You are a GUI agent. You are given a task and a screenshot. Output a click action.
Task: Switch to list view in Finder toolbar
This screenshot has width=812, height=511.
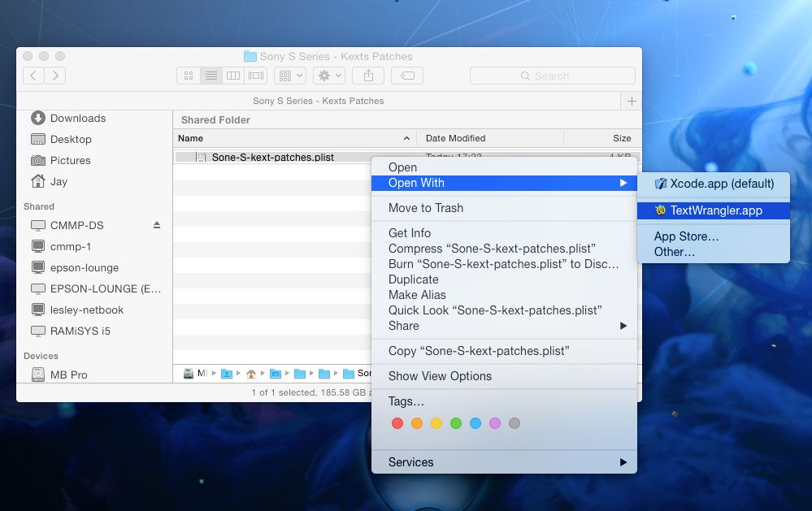coord(211,76)
